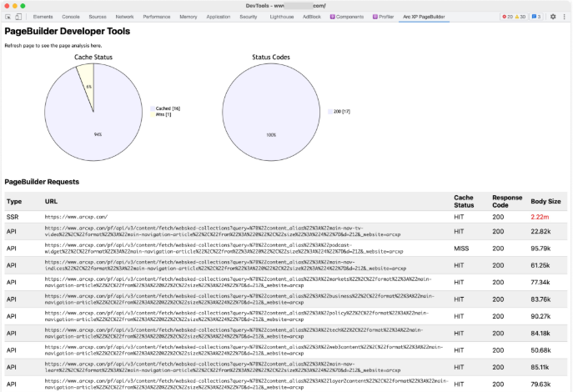Click the MISS cache status cell
Viewport: 573px width, 392px height.
point(461,249)
